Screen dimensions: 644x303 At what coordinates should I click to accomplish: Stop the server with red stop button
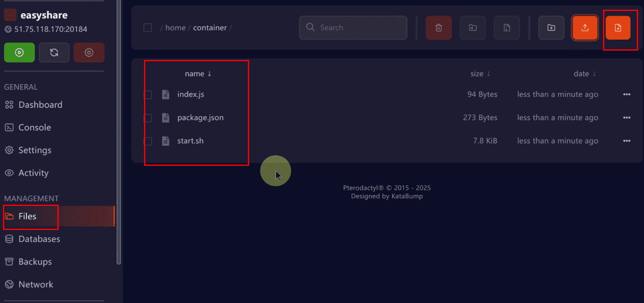tap(89, 53)
